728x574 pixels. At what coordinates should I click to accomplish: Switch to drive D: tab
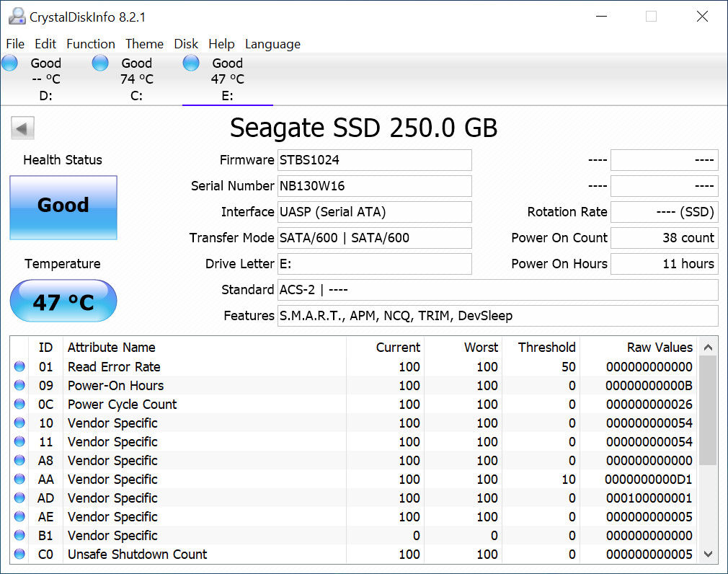pyautogui.click(x=45, y=79)
